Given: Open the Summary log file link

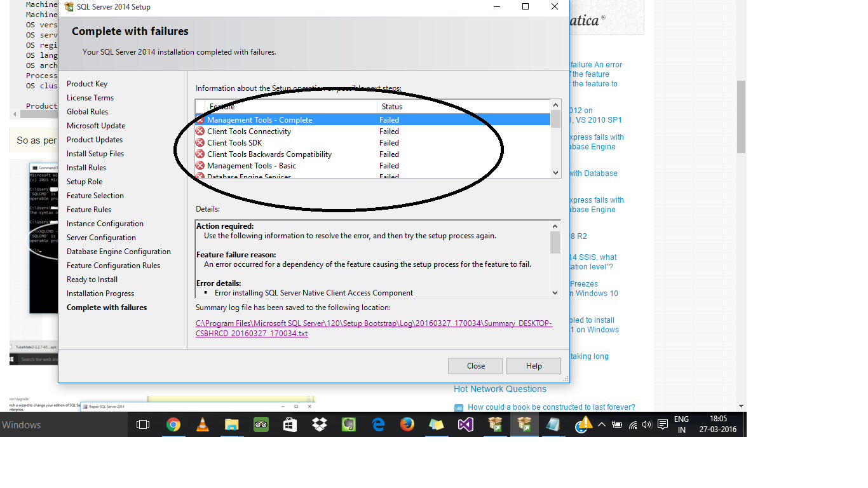Looking at the screenshot, I should pos(374,323).
